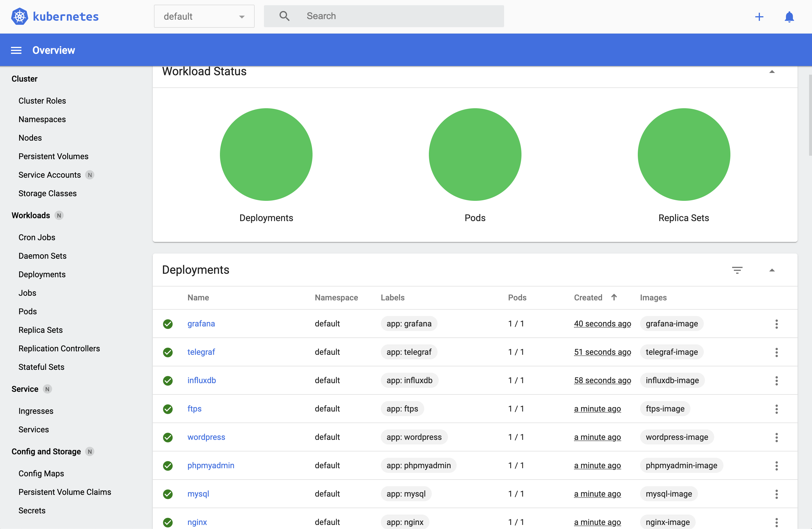
Task: Click green status check for phpmyadmin
Action: click(x=168, y=466)
